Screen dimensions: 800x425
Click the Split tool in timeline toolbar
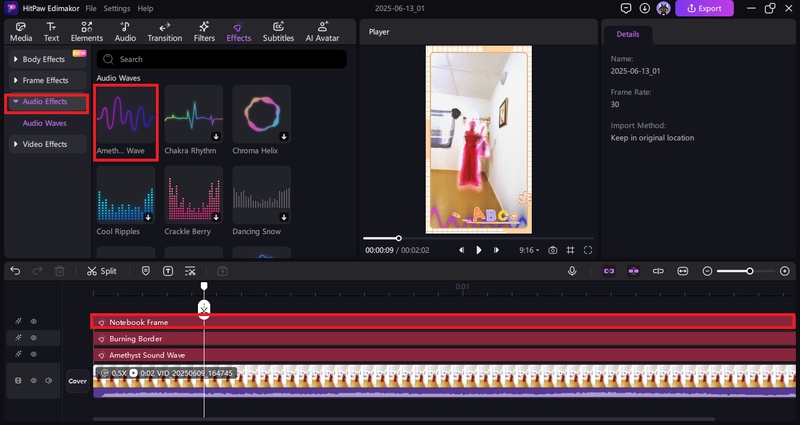point(101,271)
